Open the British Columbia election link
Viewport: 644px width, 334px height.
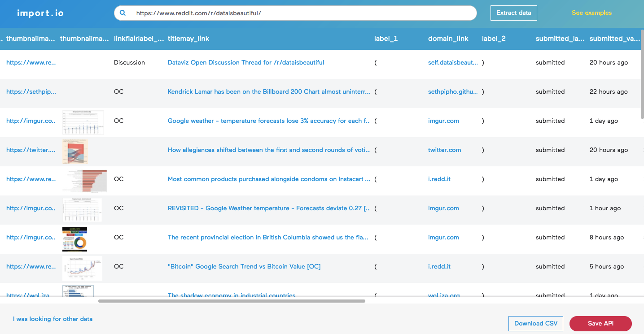[269, 238]
